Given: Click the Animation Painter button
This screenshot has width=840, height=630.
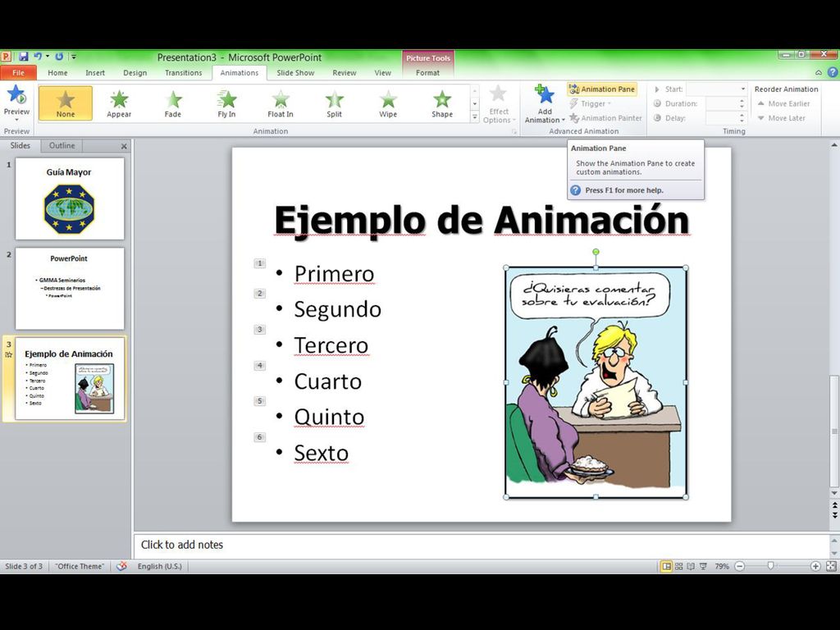Looking at the screenshot, I should tap(605, 118).
